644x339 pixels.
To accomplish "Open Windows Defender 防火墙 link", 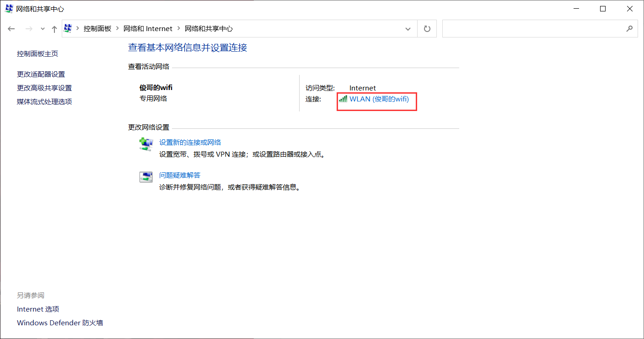I will [60, 323].
